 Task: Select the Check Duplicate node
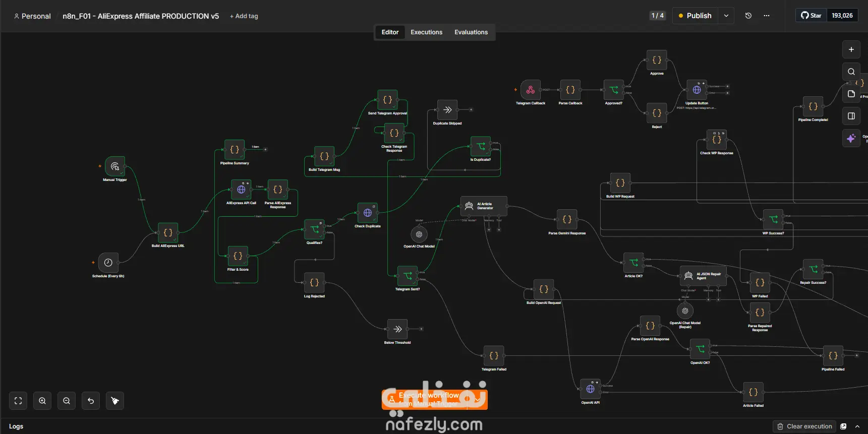click(368, 213)
